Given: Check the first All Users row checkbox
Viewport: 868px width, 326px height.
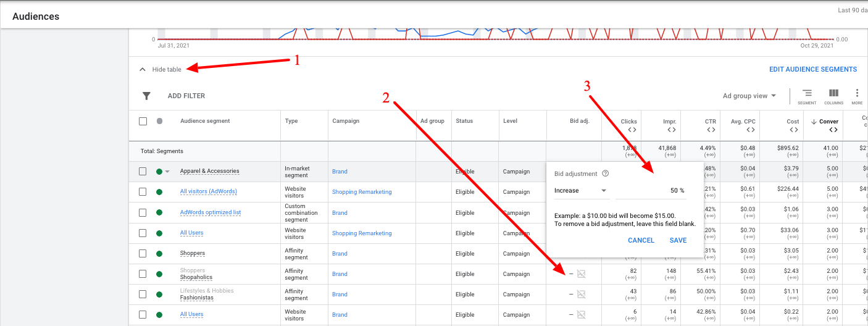Looking at the screenshot, I should [x=143, y=233].
